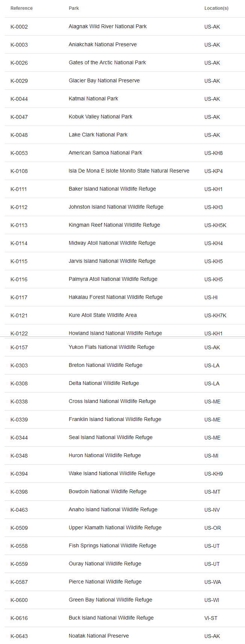Open reference K-0643
Screen dimensions: 245x644
pyautogui.click(x=19, y=636)
